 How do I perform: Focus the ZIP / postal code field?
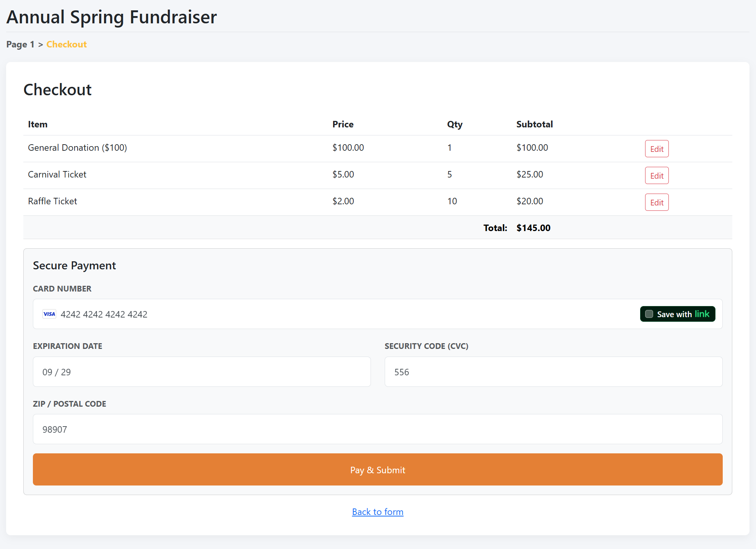[377, 429]
